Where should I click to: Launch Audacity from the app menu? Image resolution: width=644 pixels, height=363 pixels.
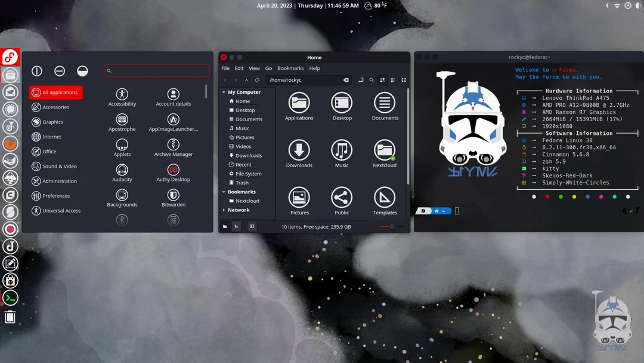[x=122, y=173]
